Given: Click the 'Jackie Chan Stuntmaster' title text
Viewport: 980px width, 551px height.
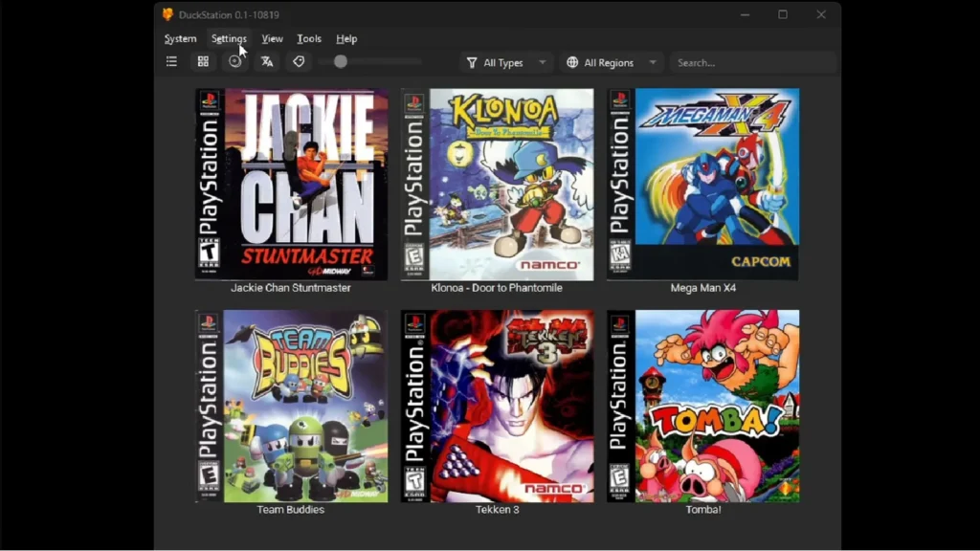Looking at the screenshot, I should coord(291,288).
